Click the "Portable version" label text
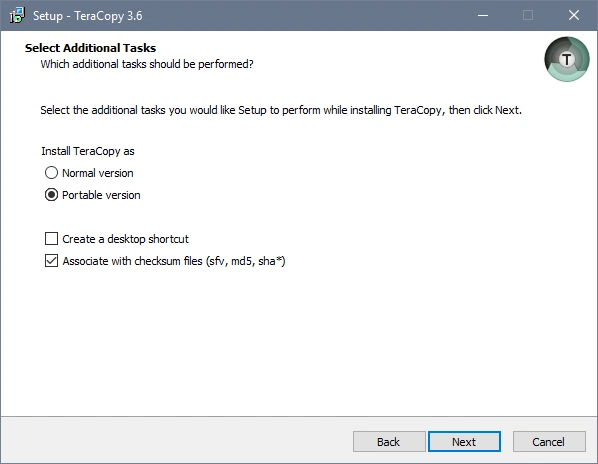The width and height of the screenshot is (598, 464). click(x=101, y=195)
